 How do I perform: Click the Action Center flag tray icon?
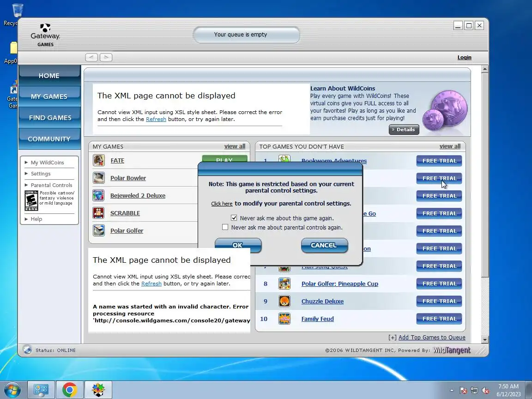click(463, 391)
